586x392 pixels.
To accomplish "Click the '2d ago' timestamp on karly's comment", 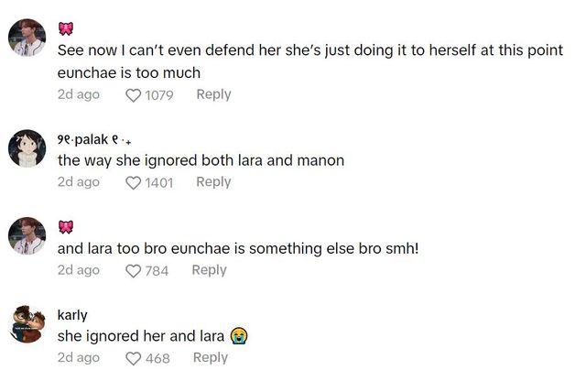I will (79, 358).
